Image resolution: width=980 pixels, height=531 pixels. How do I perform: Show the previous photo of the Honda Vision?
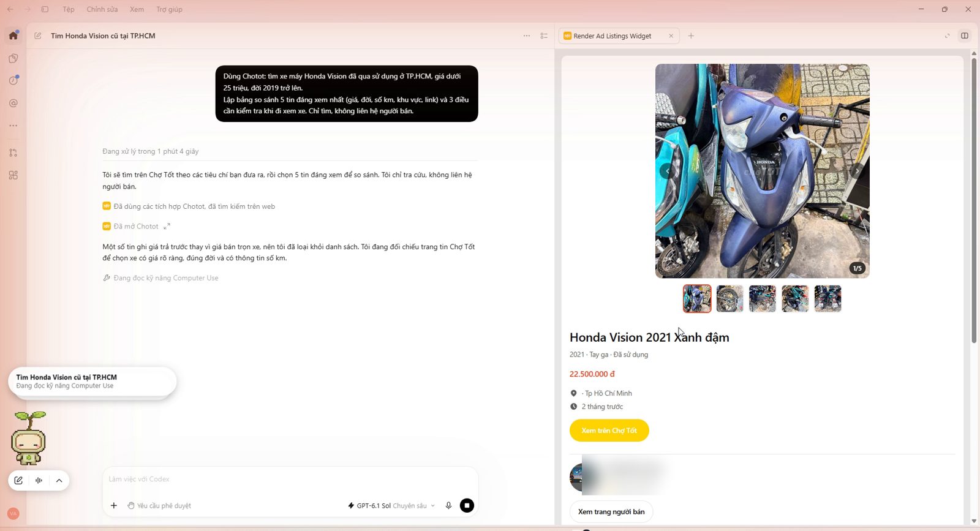coord(666,171)
